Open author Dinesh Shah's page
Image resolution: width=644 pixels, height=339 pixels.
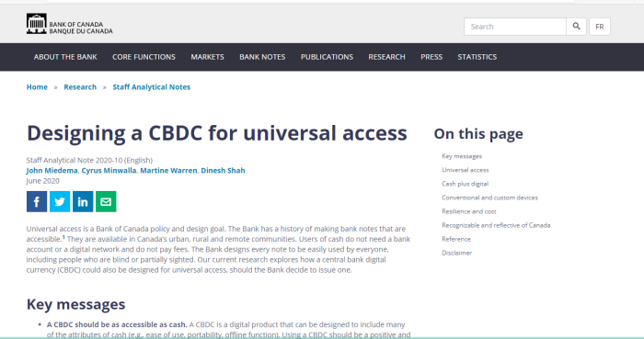(x=223, y=171)
